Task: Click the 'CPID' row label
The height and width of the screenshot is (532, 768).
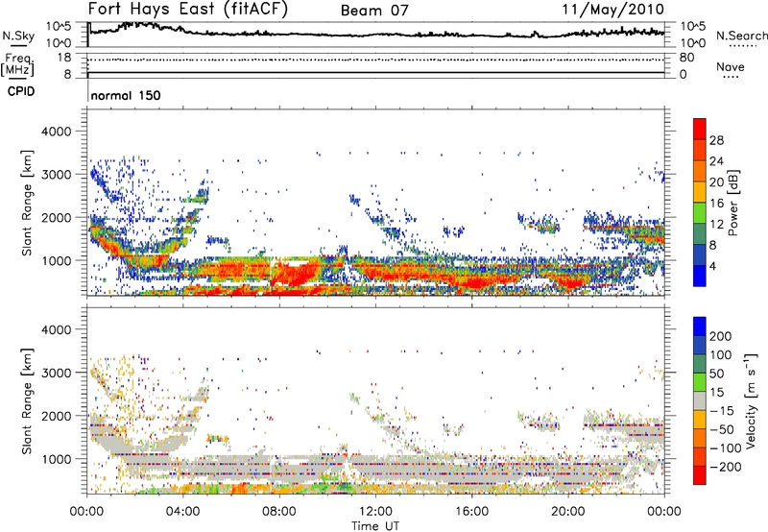Action: [x=21, y=91]
